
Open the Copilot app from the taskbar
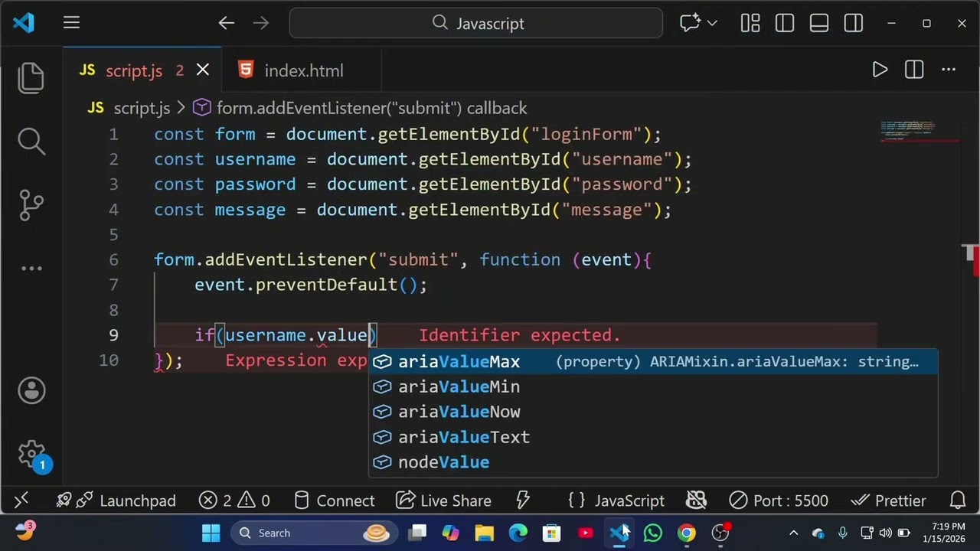pyautogui.click(x=451, y=533)
